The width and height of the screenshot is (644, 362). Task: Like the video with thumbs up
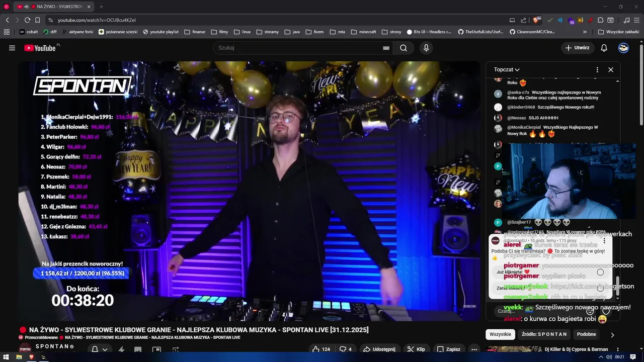pyautogui.click(x=321, y=349)
